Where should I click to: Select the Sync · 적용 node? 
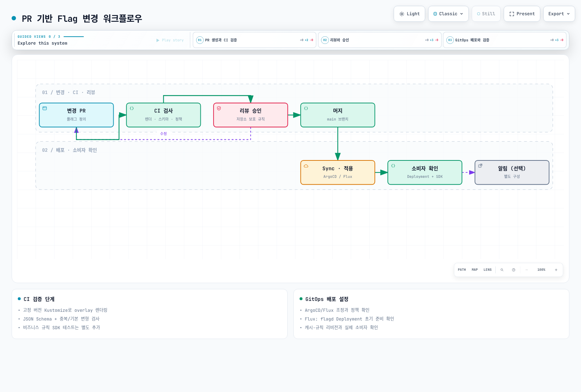[338, 172]
